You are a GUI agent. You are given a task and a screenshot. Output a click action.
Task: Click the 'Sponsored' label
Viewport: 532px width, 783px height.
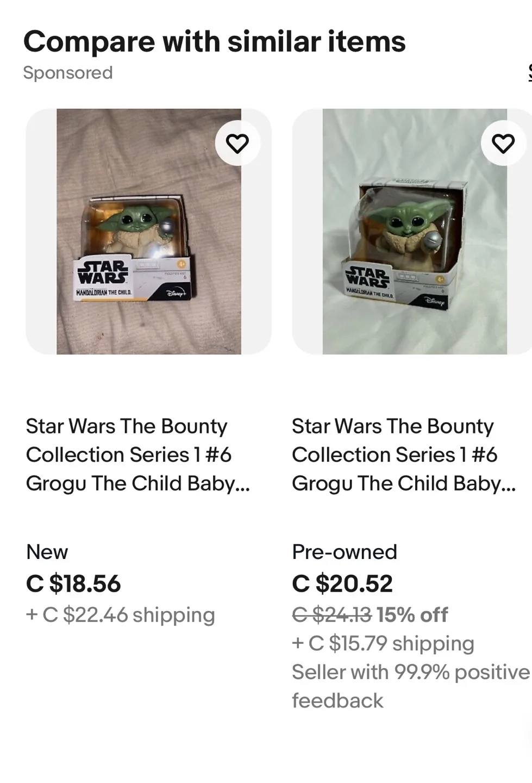[68, 72]
